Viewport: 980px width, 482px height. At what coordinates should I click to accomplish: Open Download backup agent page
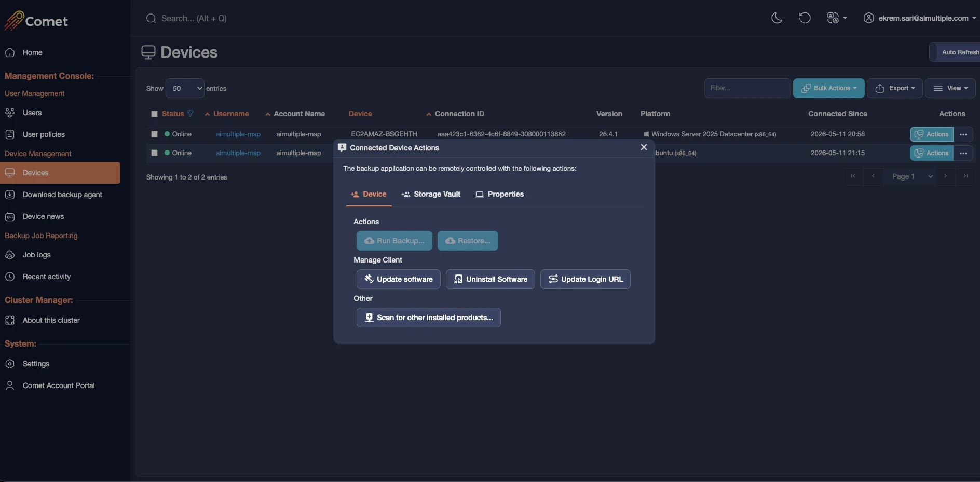(62, 195)
